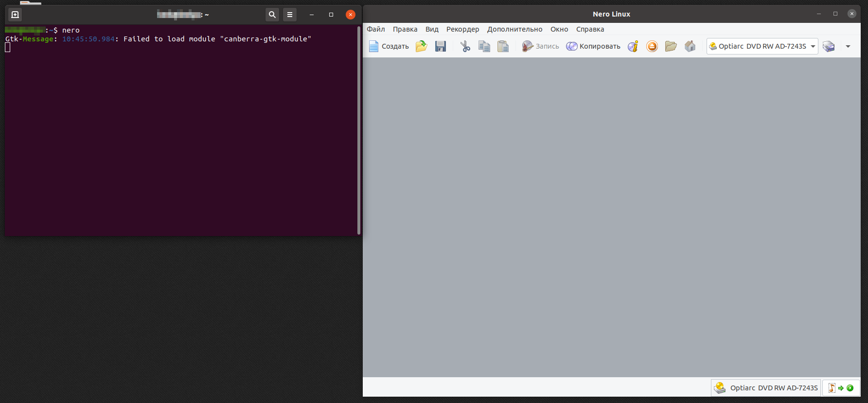Open the Правка menu

tap(405, 29)
